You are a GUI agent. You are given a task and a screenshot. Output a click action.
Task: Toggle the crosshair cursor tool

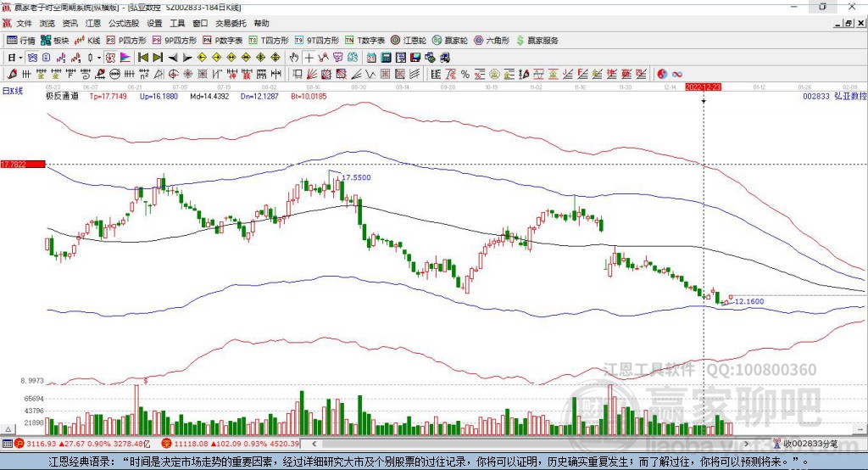[x=309, y=58]
